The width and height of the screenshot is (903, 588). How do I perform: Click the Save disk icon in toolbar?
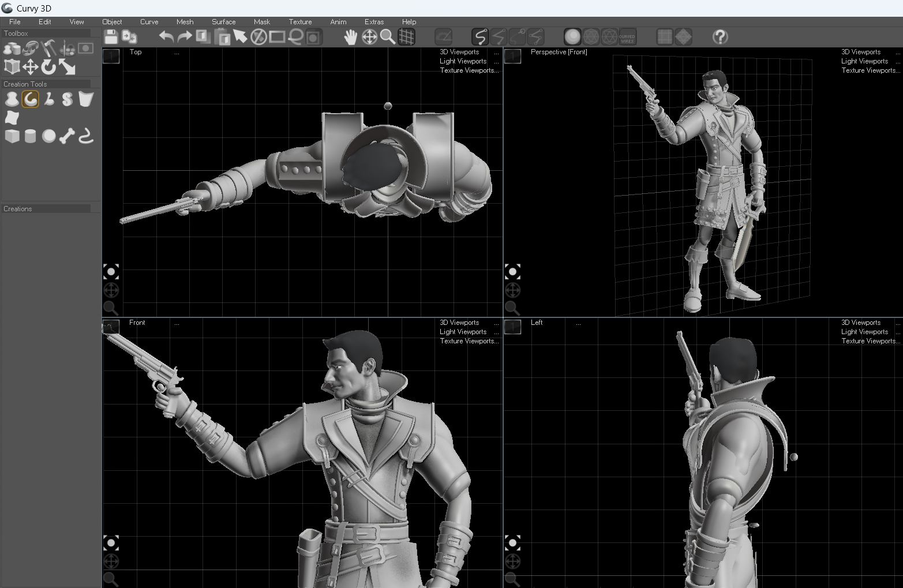(111, 37)
